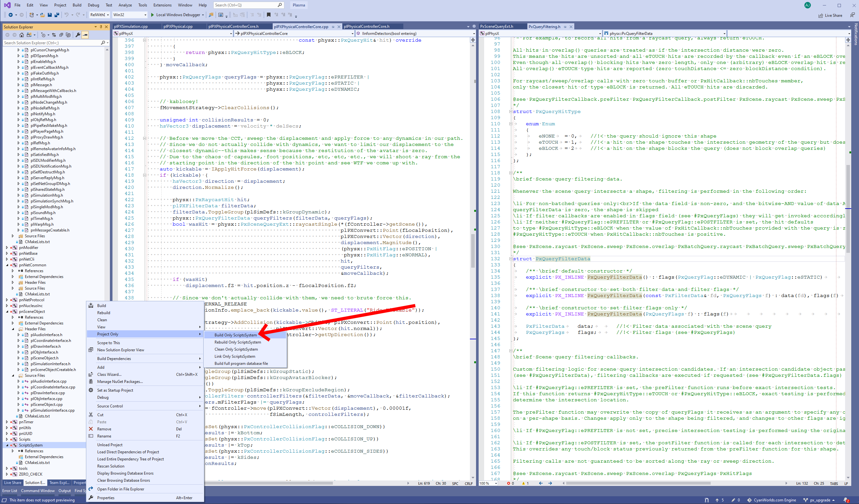Open the physx::PxQueryFilterData type dropdown
Screen dimensions: 859x504
tap(665, 33)
